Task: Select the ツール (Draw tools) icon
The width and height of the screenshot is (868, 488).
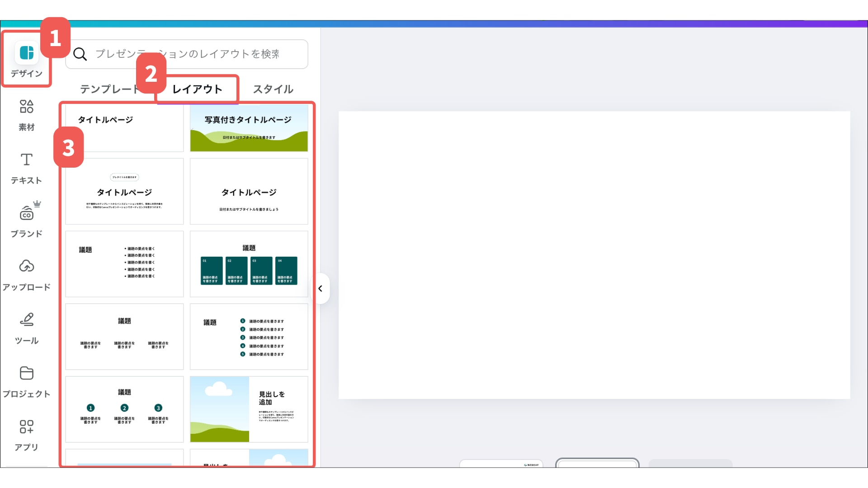Action: (27, 320)
